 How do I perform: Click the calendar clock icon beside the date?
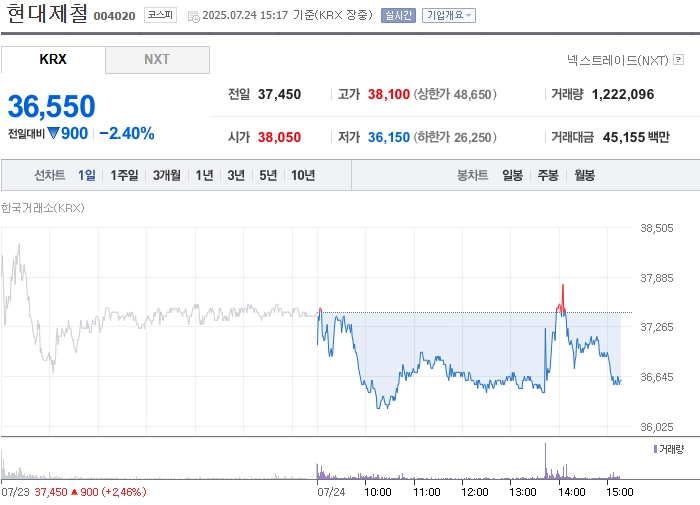pyautogui.click(x=193, y=17)
